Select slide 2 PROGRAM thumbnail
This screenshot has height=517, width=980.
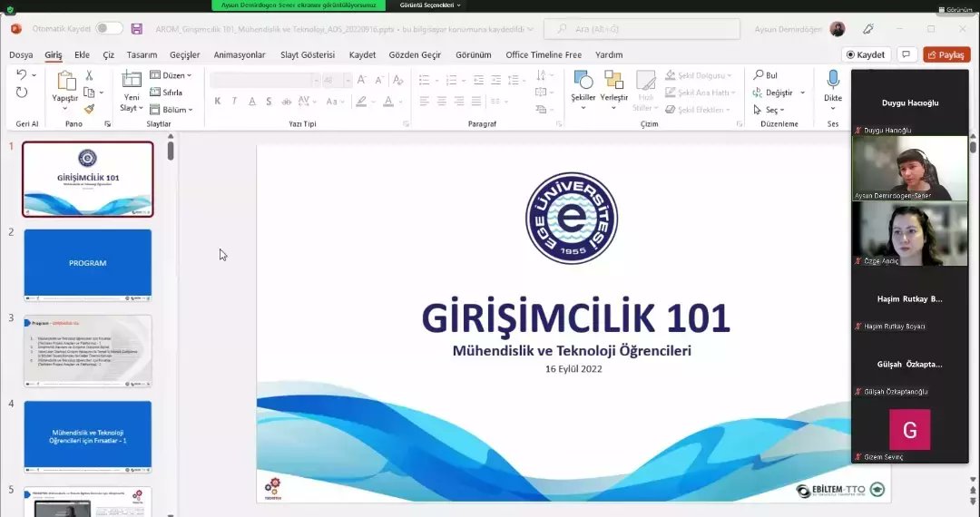coord(87,265)
